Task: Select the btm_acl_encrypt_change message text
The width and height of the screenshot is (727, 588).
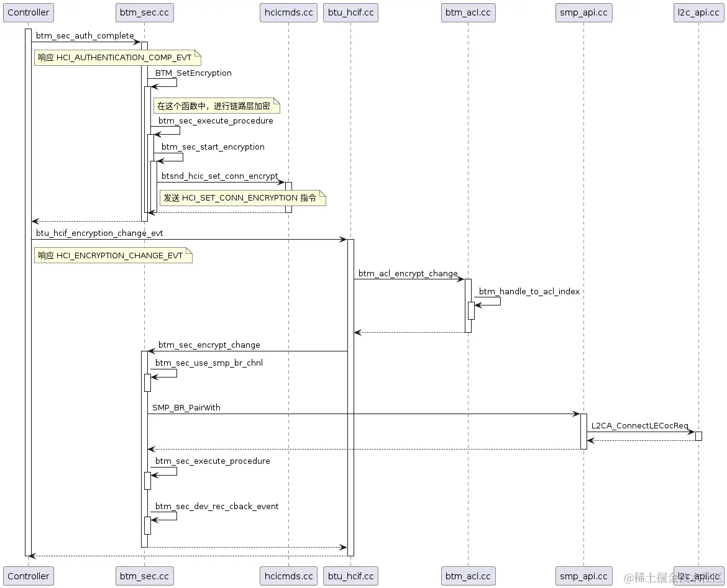Action: [x=407, y=273]
